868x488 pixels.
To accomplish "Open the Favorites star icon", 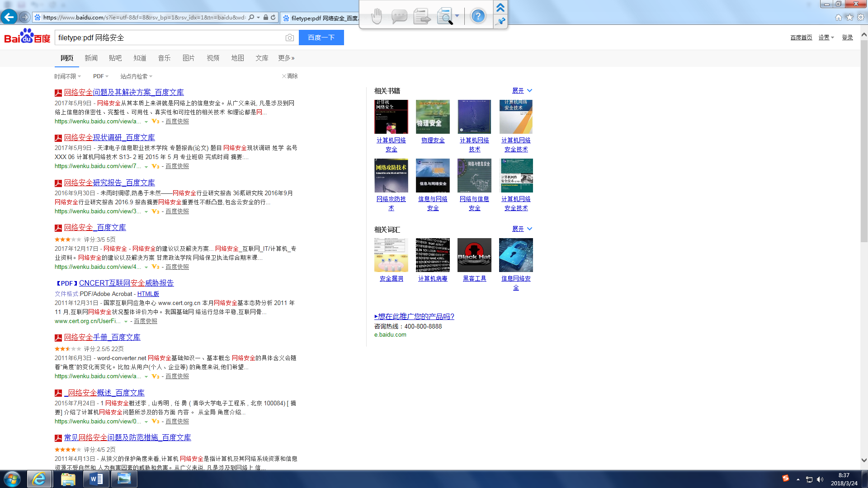I will [850, 18].
